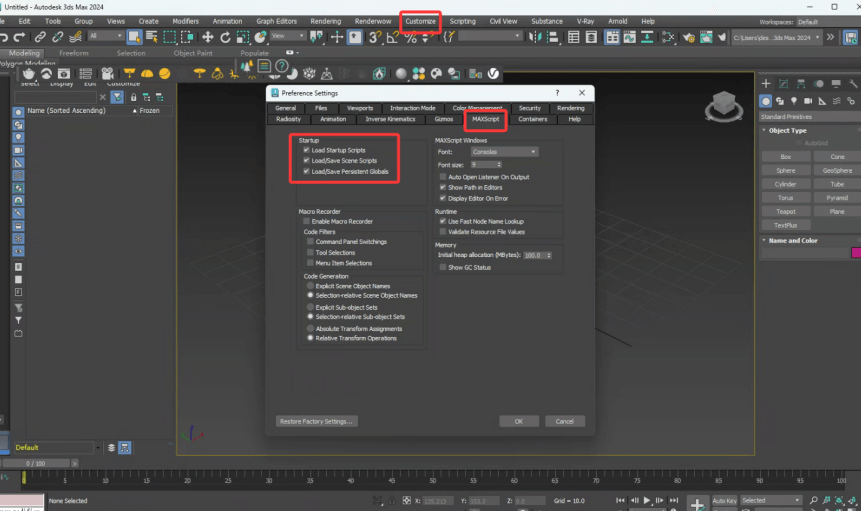Image resolution: width=861 pixels, height=511 pixels.
Task: Open the Create panel plus icon
Action: (x=766, y=83)
